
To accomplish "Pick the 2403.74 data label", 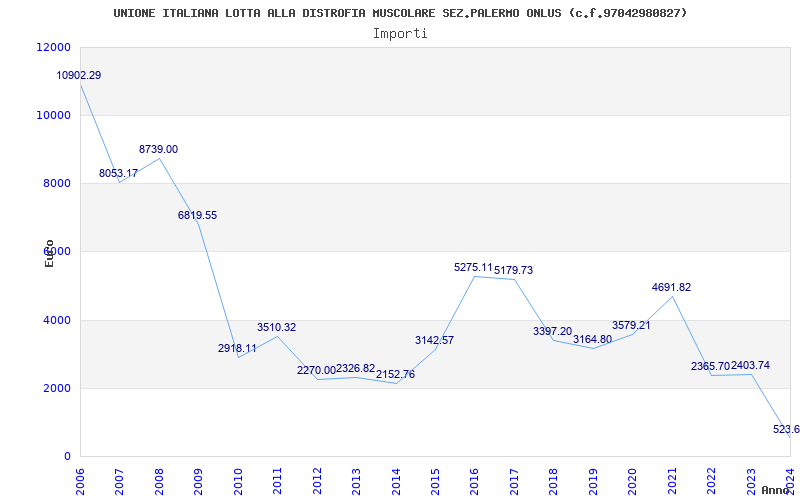I will pos(751,365).
